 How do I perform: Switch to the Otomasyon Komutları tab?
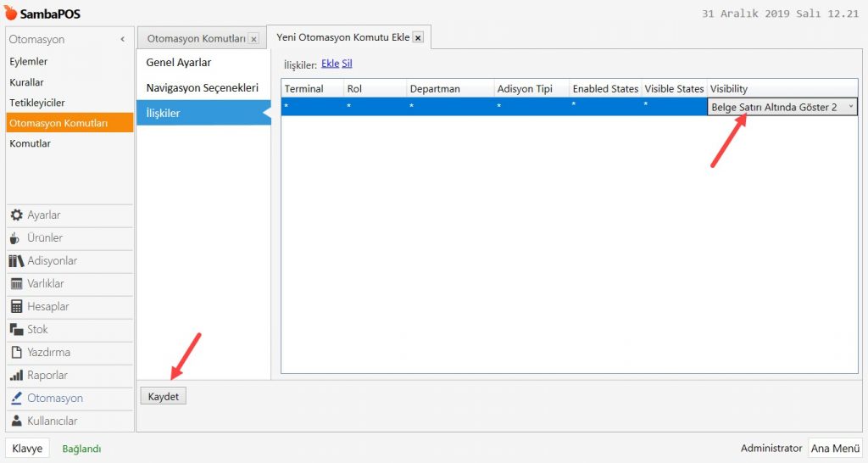click(x=196, y=39)
